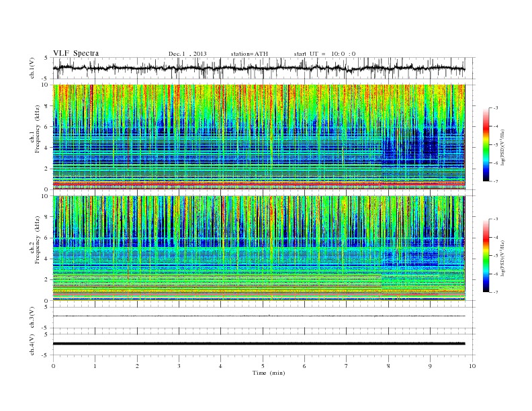Viewport: 532px width, 411px height.
Task: Click the ch.2 spectrogram color bar
Action: click(x=486, y=255)
